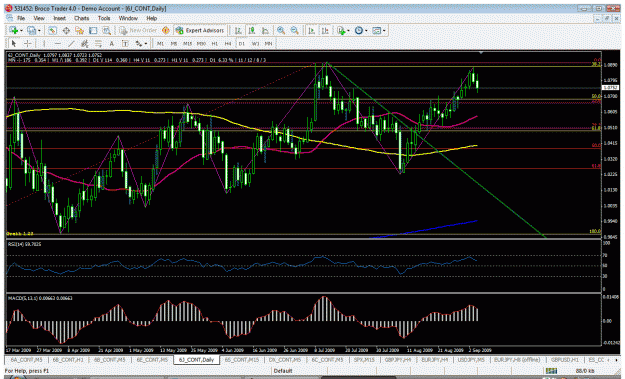
Task: Select the Horizontal Line drawing tool
Action: (x=58, y=43)
